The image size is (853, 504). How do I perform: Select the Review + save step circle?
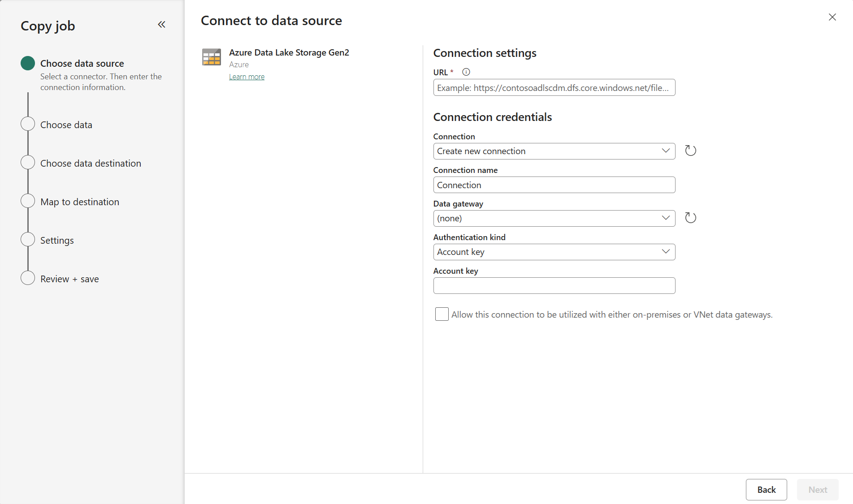pyautogui.click(x=28, y=278)
